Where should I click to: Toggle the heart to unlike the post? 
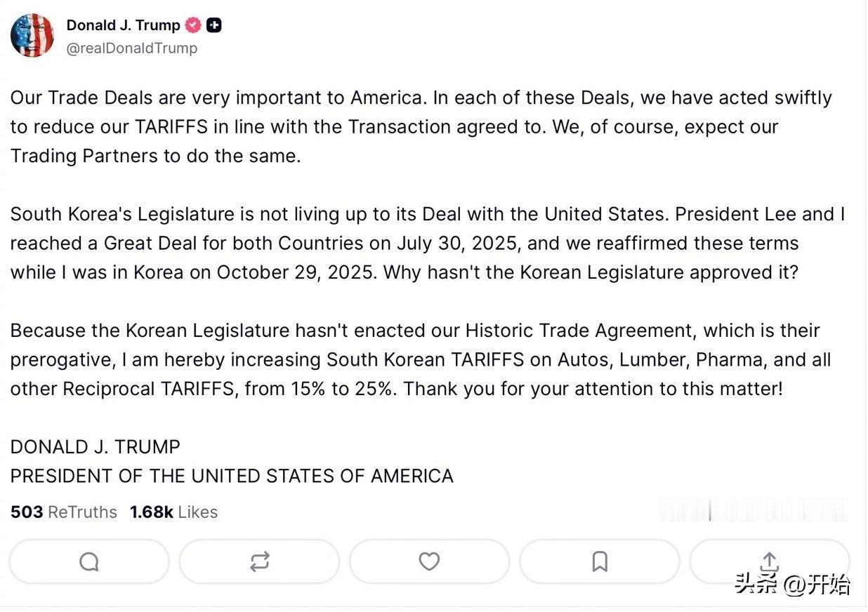click(x=429, y=561)
